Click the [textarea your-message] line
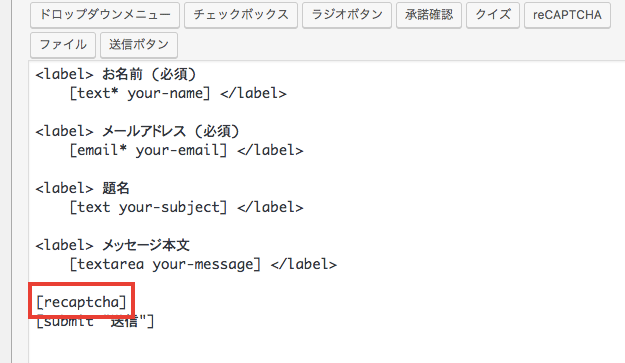Screen dimensions: 625x363 click(x=203, y=264)
